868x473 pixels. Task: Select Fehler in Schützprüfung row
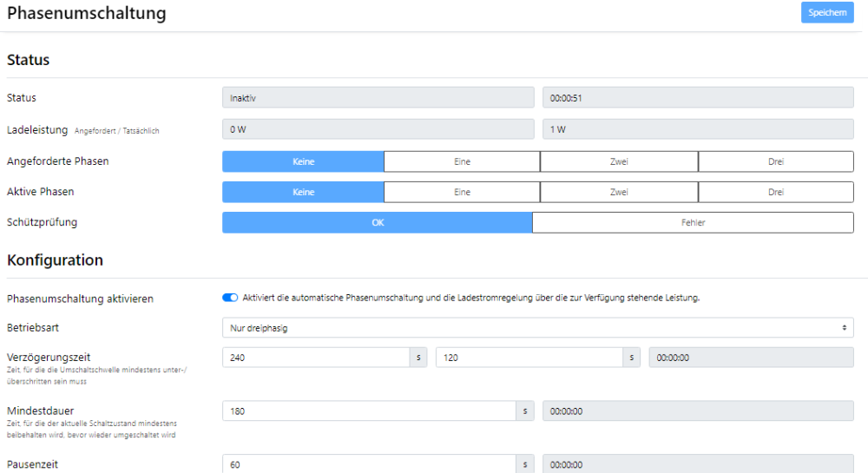(x=693, y=222)
